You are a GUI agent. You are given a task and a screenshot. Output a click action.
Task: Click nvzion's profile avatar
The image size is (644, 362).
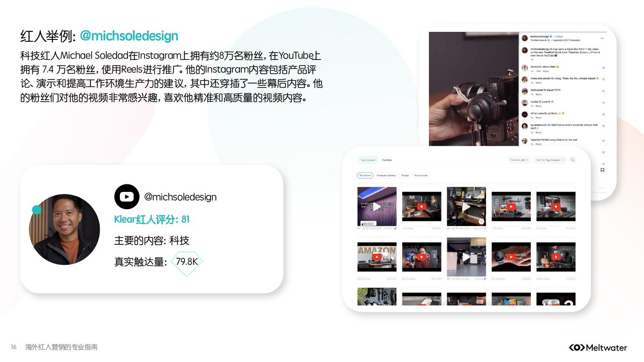pos(525,103)
